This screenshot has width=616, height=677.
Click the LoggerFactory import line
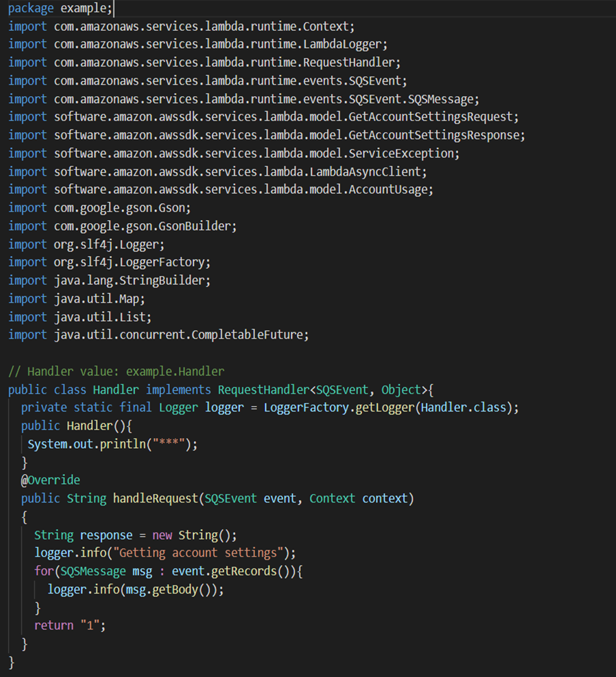[x=109, y=262]
